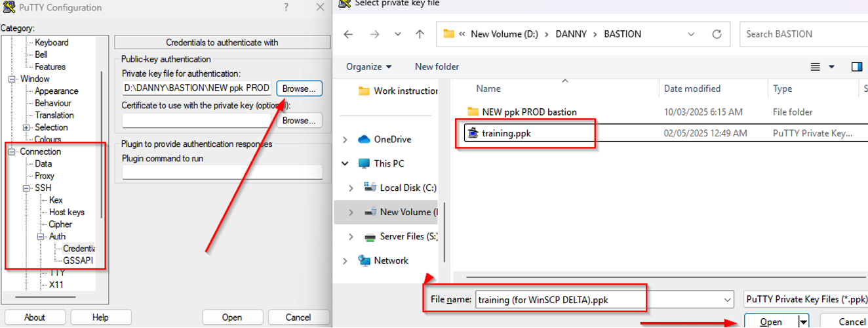Click the training.ppk key file icon
The image size is (868, 328).
[x=473, y=133]
